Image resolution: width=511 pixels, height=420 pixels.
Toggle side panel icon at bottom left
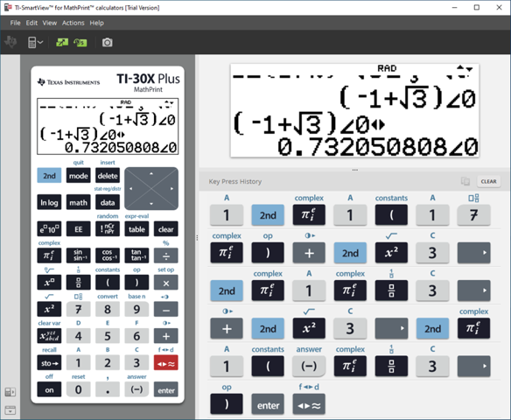[x=10, y=392]
